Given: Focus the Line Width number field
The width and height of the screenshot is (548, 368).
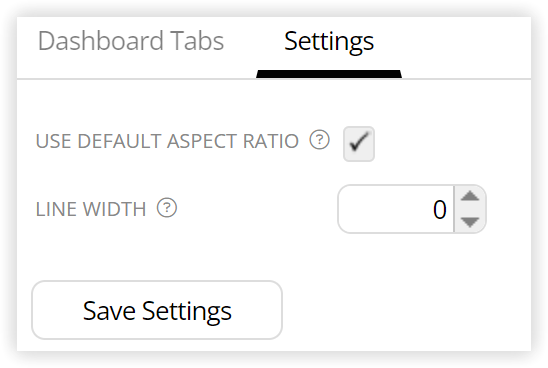Looking at the screenshot, I should (396, 209).
